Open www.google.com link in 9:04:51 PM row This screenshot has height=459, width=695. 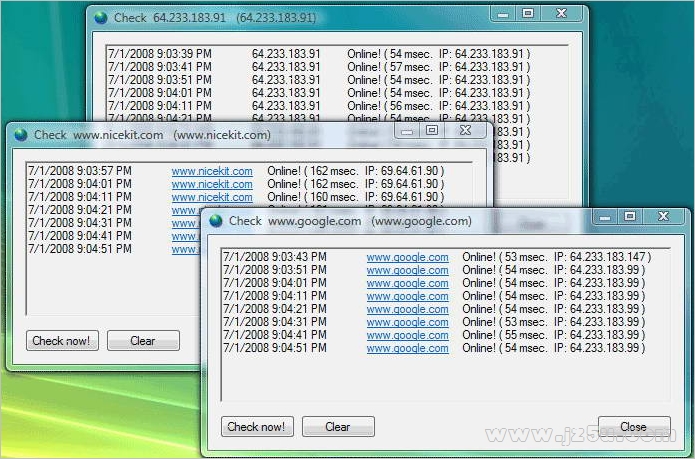tap(407, 348)
